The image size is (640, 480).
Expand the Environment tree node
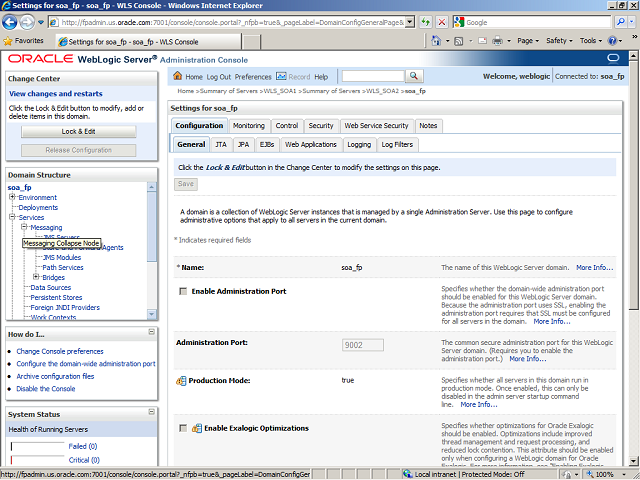(13, 198)
